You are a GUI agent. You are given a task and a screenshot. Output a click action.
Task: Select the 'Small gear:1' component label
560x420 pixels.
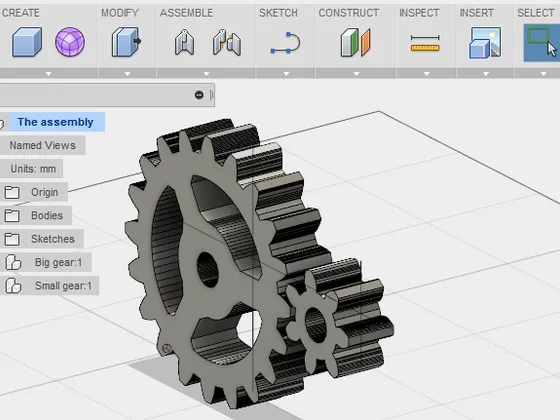pyautogui.click(x=63, y=286)
